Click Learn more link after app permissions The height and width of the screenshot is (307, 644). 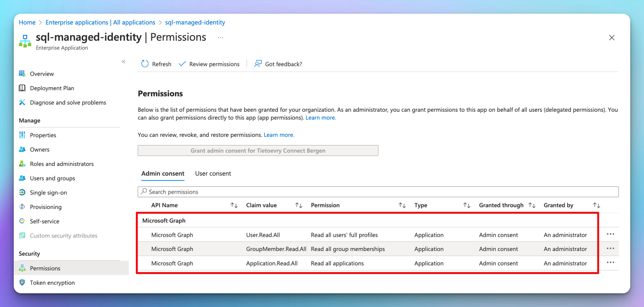click(x=321, y=118)
